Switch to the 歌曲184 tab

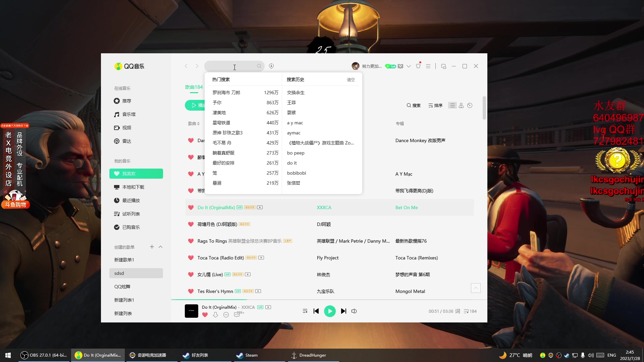tap(194, 87)
